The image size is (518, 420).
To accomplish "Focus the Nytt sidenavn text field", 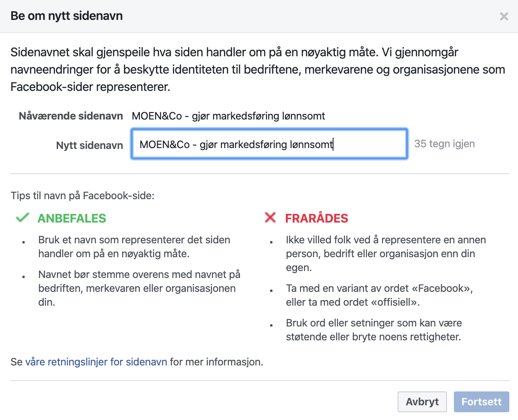I will click(269, 144).
